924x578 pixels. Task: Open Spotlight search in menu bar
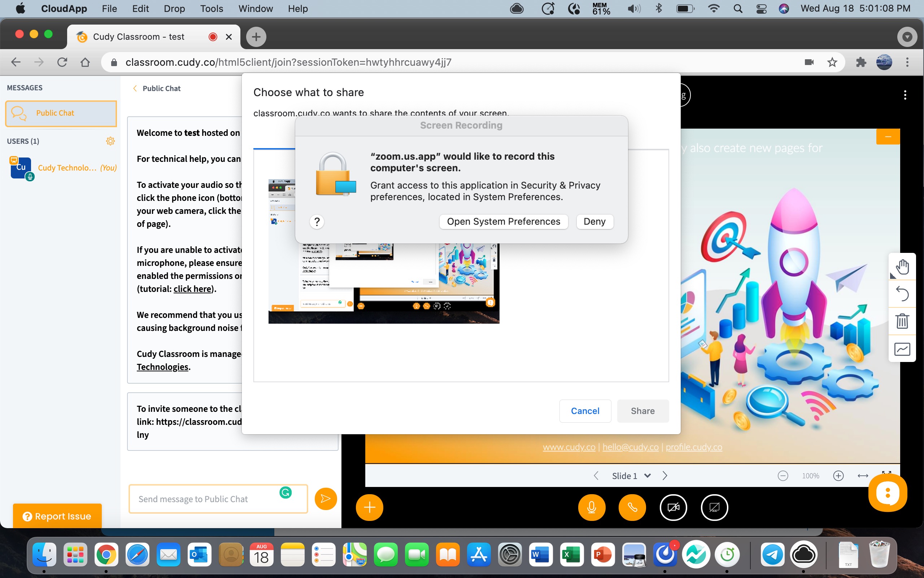point(738,8)
